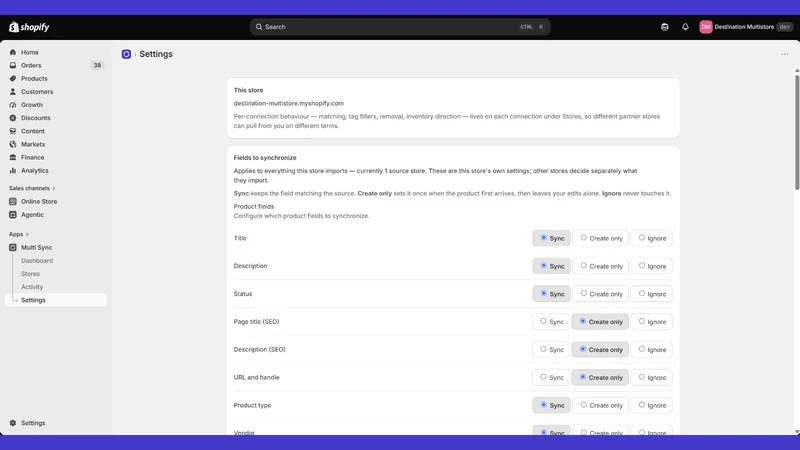Click the Orders 38 count badge
The image size is (800, 450).
click(x=97, y=65)
